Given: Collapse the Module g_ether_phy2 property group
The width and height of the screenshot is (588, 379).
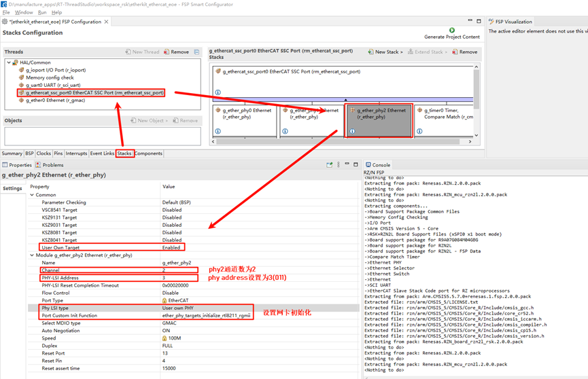Looking at the screenshot, I should pyautogui.click(x=32, y=255).
